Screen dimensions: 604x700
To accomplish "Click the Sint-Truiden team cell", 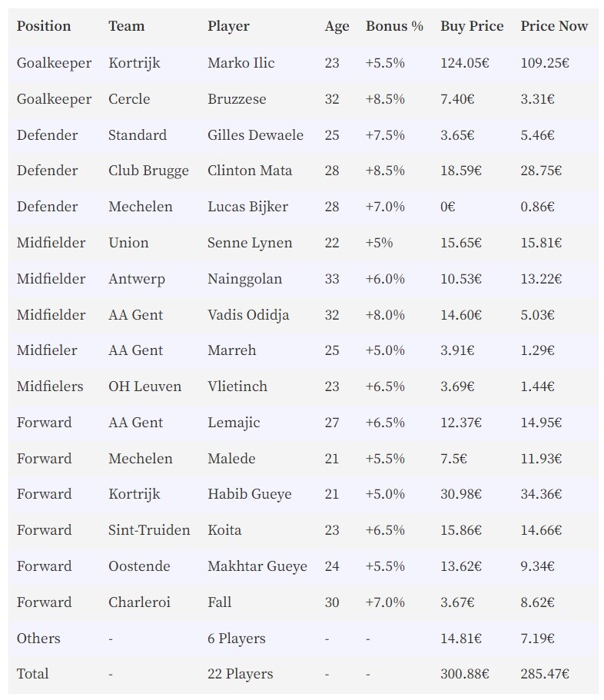I will 149,530.
